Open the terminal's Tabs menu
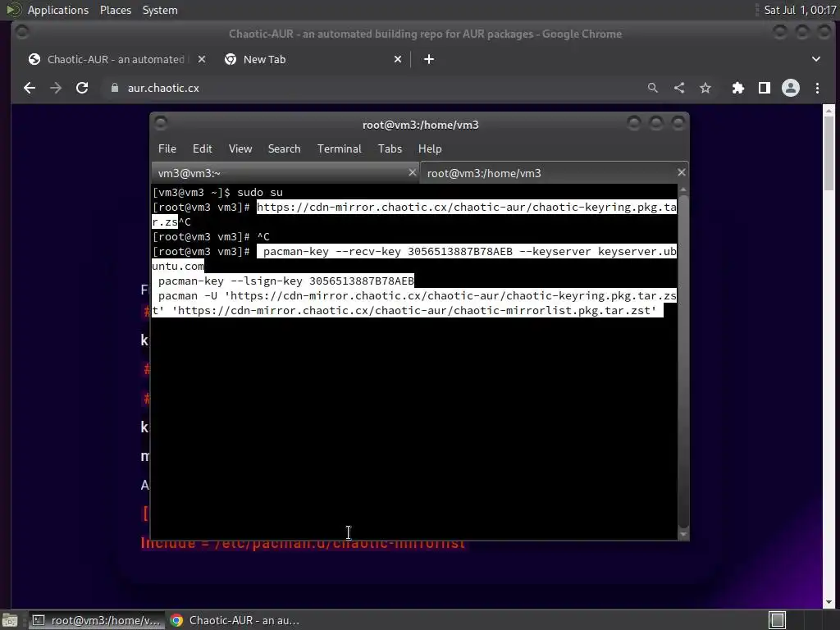 [x=390, y=148]
